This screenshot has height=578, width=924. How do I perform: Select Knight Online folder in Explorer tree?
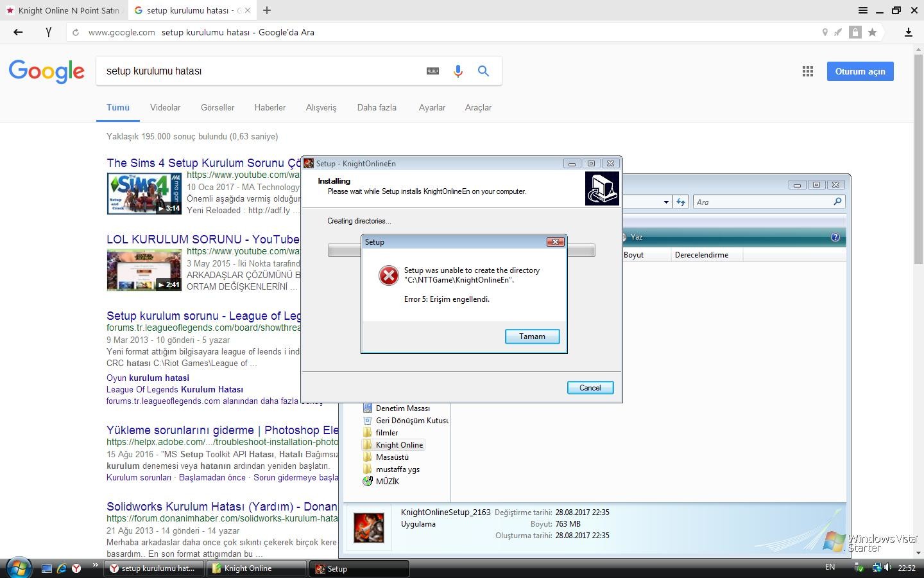[399, 445]
